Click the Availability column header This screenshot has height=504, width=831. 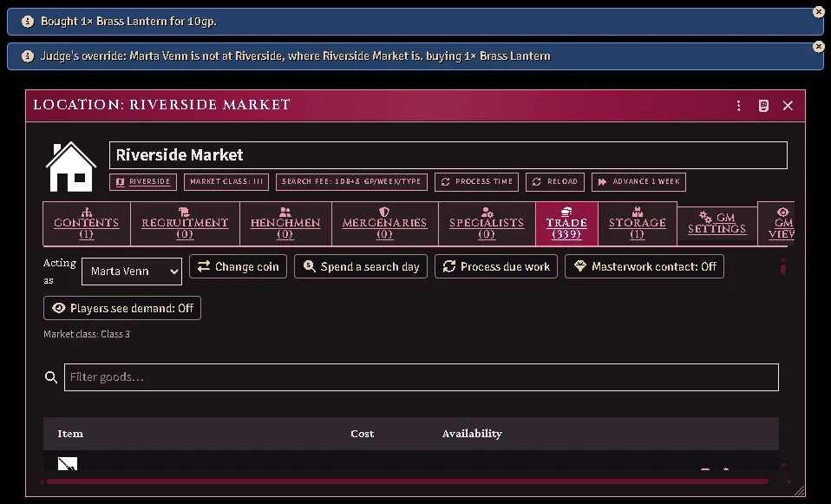pyautogui.click(x=472, y=434)
